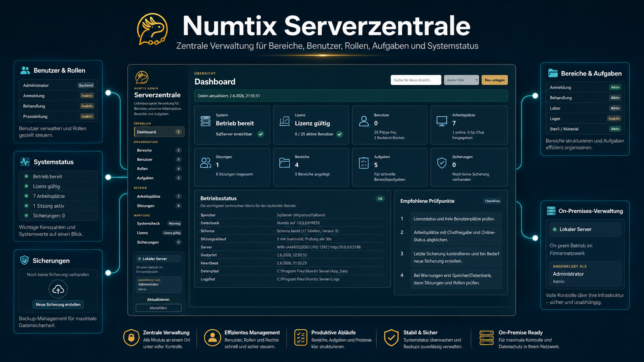Open Bereiche in the sidebar

[x=159, y=150]
